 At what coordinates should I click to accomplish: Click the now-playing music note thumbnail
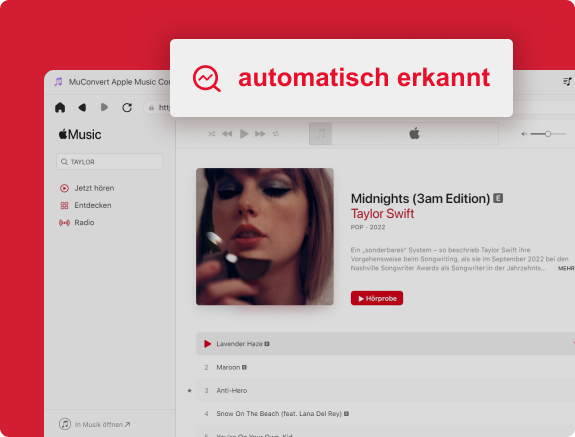pos(321,134)
